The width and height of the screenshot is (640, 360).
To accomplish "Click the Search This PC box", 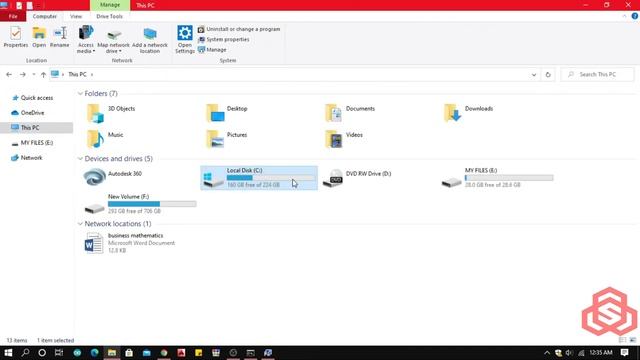I will click(598, 75).
